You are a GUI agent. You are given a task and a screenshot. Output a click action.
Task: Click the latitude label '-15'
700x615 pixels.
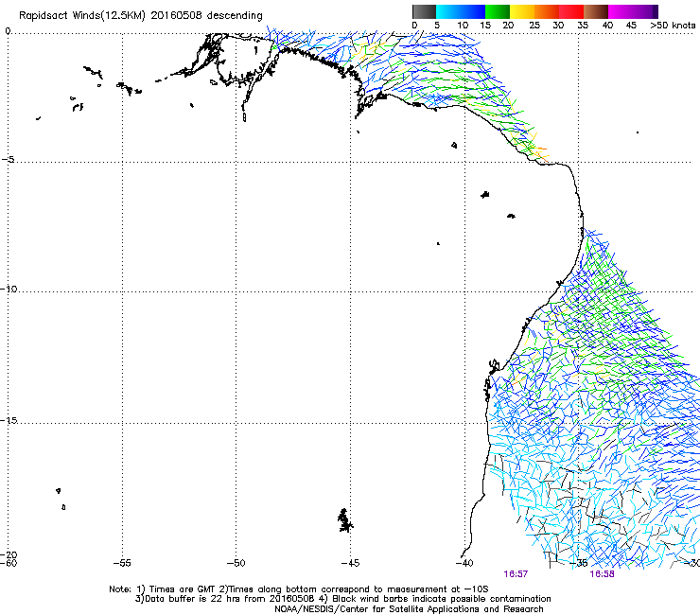point(9,420)
